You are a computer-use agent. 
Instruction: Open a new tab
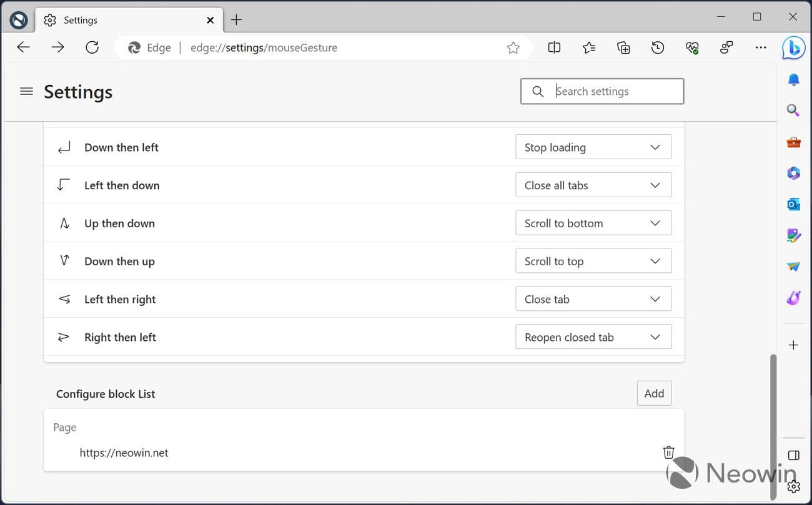click(236, 20)
